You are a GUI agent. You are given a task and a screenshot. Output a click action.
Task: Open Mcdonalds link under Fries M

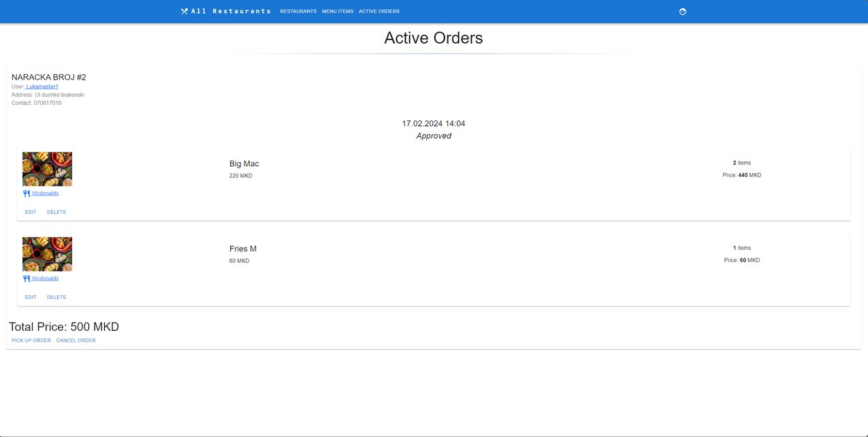pos(46,278)
